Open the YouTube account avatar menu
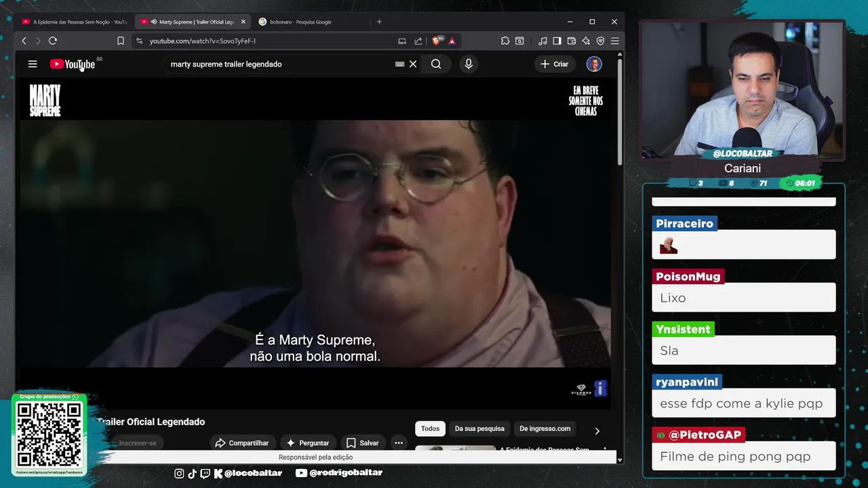The height and width of the screenshot is (488, 868). coord(594,64)
